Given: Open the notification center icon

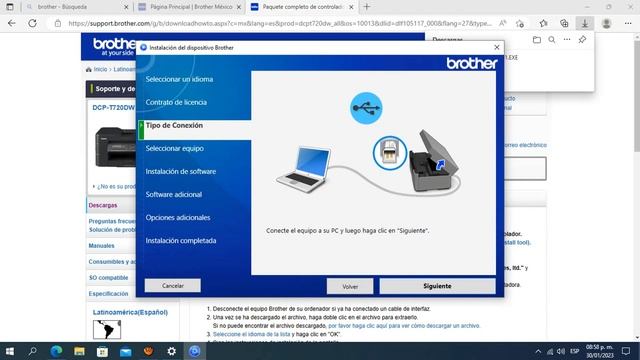Looking at the screenshot, I should click(626, 351).
